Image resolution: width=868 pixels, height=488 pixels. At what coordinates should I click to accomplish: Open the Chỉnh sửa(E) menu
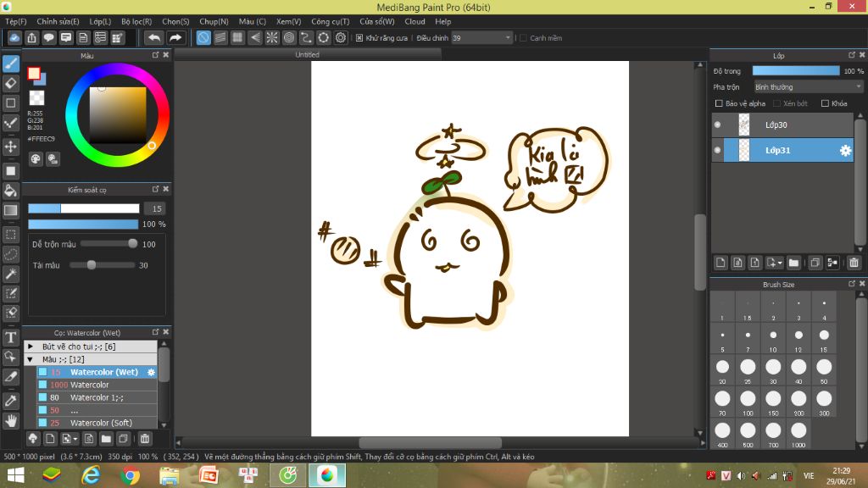[x=58, y=21]
